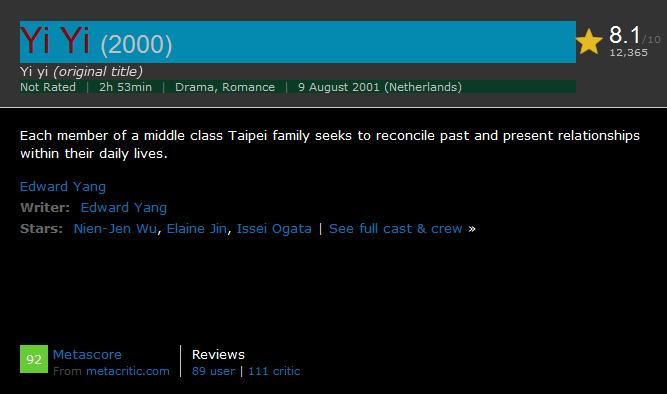See full cast & crew

tap(396, 228)
